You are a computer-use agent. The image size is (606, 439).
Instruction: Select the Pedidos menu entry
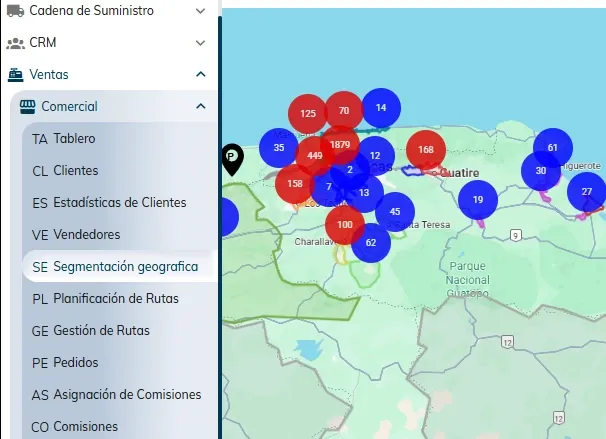pos(75,362)
